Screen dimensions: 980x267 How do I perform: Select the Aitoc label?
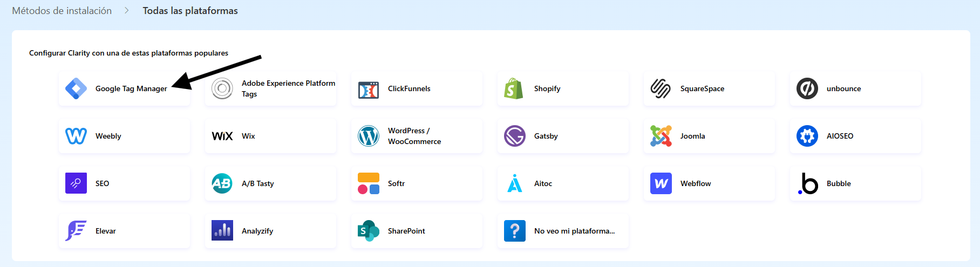click(543, 183)
